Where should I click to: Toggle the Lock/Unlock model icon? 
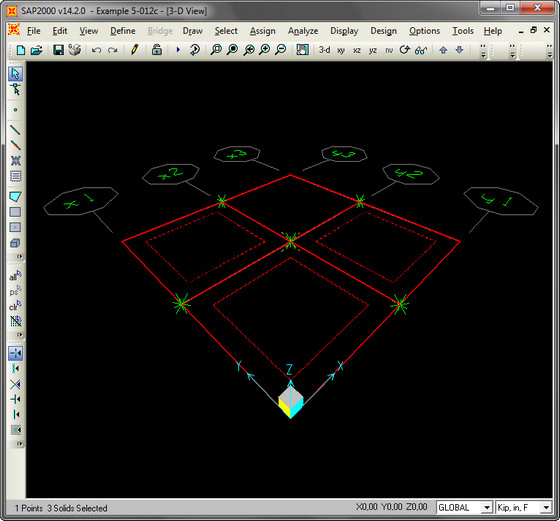click(x=156, y=50)
